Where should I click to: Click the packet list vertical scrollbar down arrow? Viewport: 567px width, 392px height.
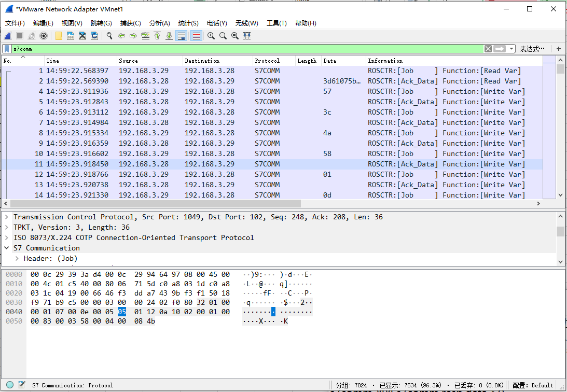tap(560, 195)
